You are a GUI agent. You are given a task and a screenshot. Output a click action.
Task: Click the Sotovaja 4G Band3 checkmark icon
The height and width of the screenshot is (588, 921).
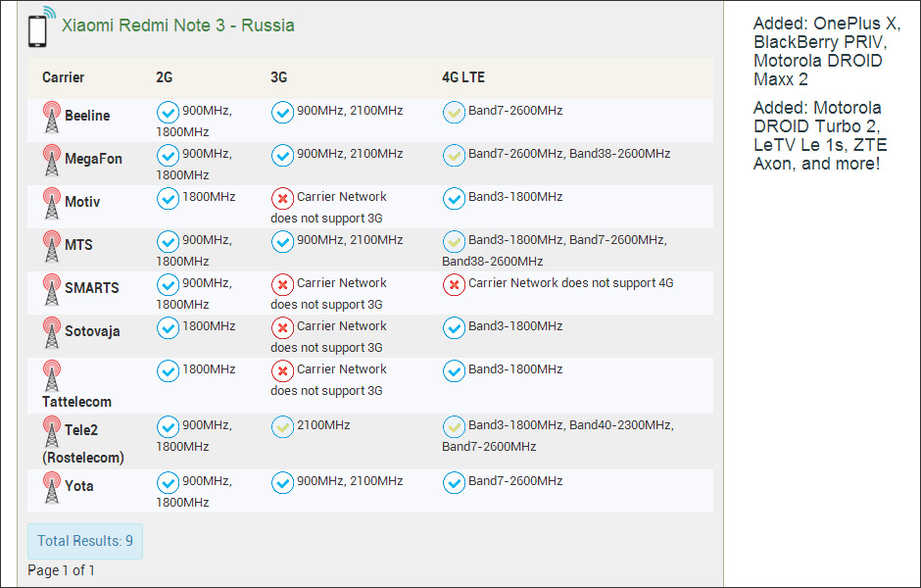[454, 327]
